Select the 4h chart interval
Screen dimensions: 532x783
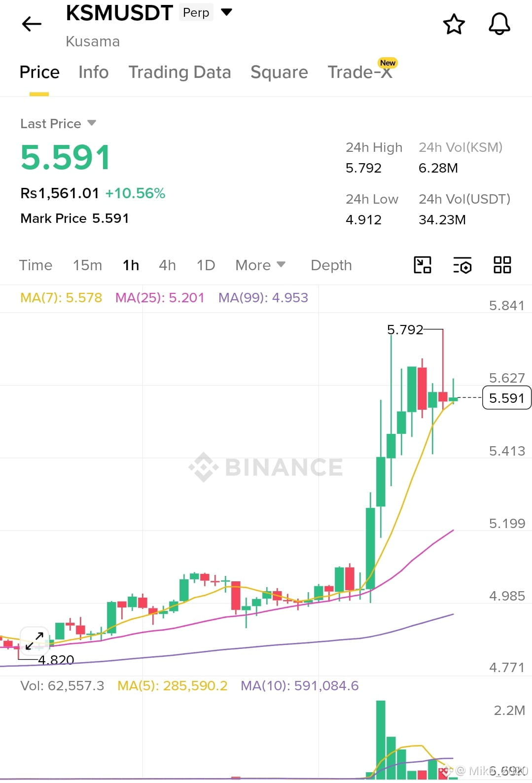tap(167, 265)
